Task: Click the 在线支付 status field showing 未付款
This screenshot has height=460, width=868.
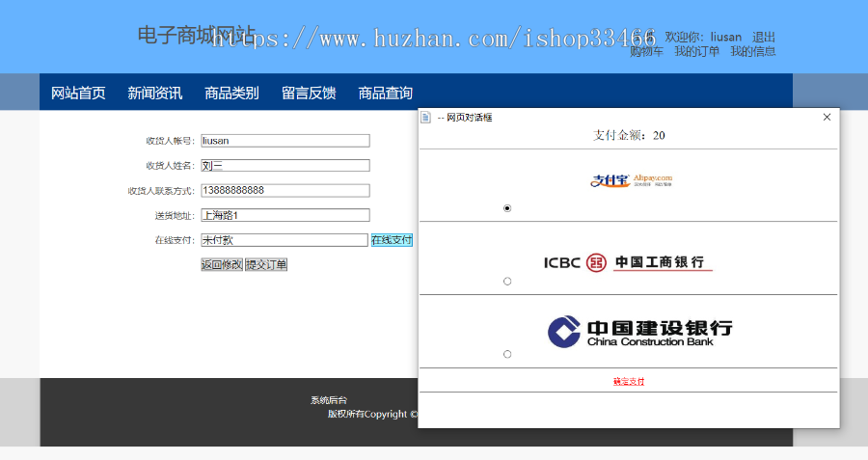Action: tap(284, 240)
